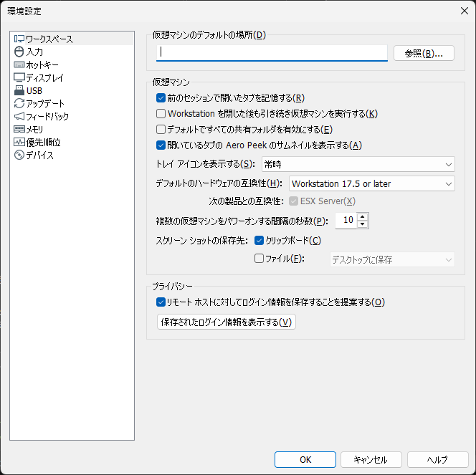Expand the トレイ アイコンを表示する dropdown

point(358,164)
